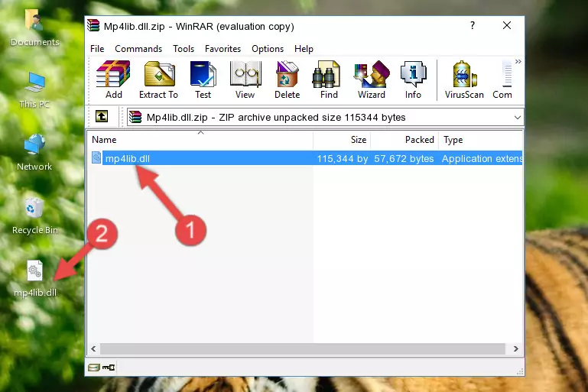This screenshot has width=588, height=392.
Task: Run VirusScan on the archive
Action: click(x=464, y=79)
